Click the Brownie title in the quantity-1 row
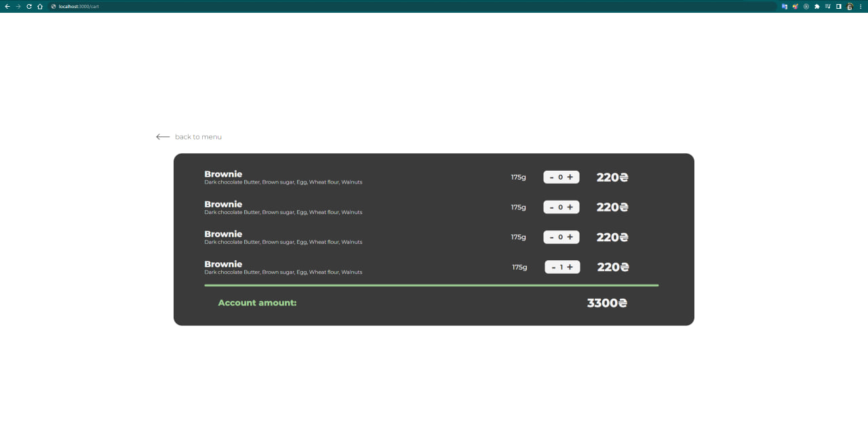This screenshot has height=433, width=868. pyautogui.click(x=223, y=264)
